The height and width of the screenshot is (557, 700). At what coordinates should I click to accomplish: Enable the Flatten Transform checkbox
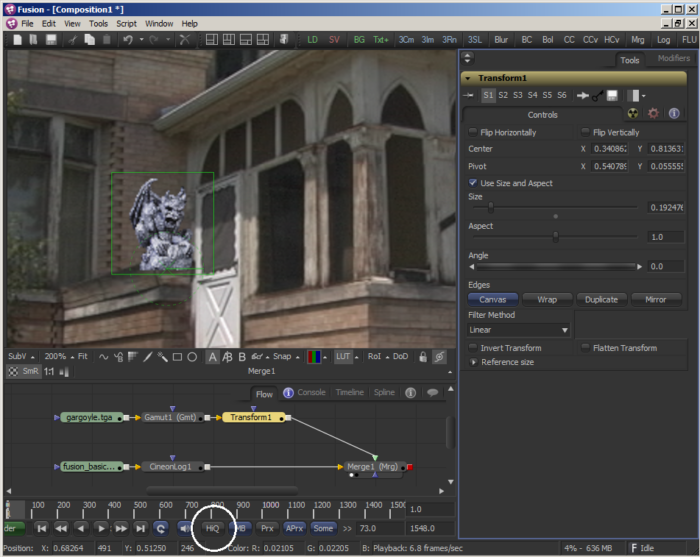[585, 347]
